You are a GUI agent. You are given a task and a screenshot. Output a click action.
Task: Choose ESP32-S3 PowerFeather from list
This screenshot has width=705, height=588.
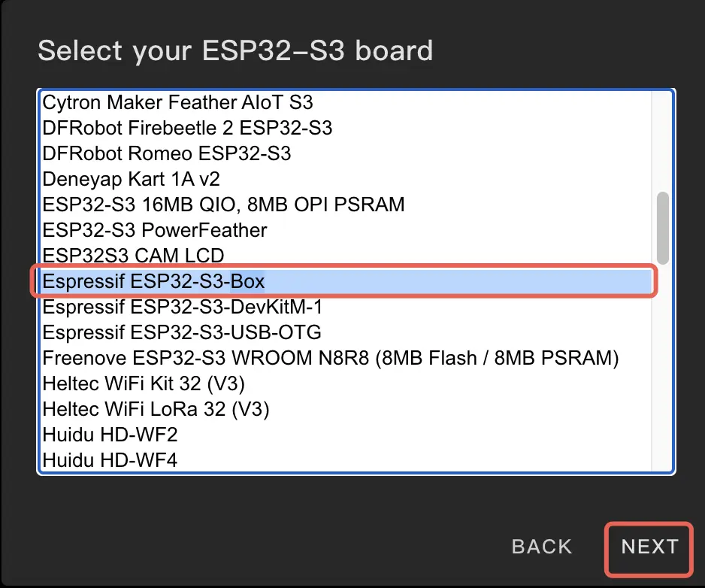coord(155,229)
